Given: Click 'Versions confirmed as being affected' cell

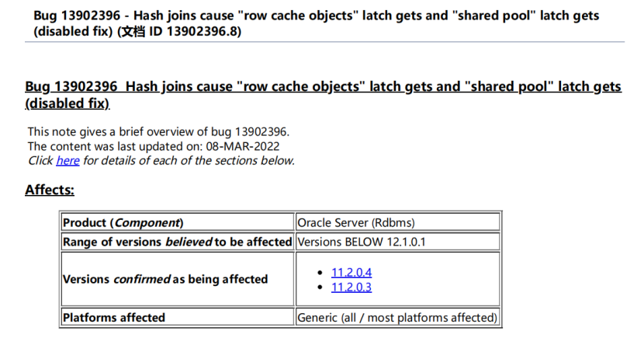Looking at the screenshot, I should click(x=164, y=279).
